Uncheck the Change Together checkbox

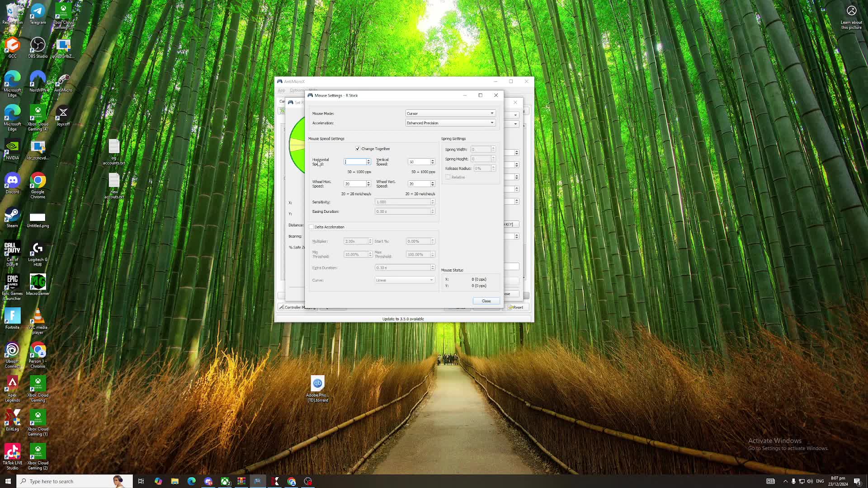pos(358,149)
